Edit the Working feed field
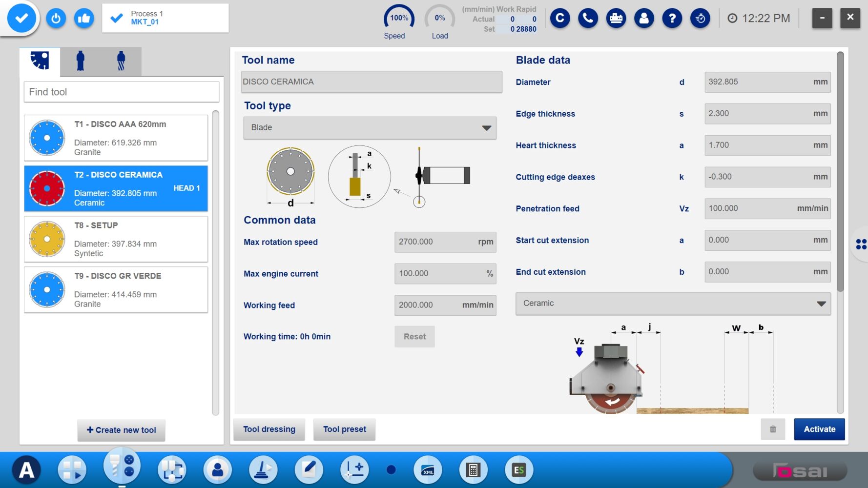Image resolution: width=868 pixels, height=488 pixels. pyautogui.click(x=445, y=305)
